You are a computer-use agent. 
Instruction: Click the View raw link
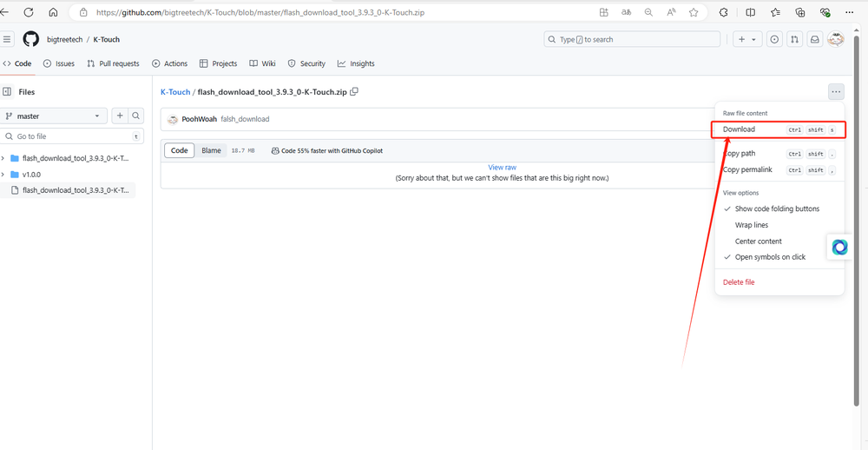[x=502, y=168]
